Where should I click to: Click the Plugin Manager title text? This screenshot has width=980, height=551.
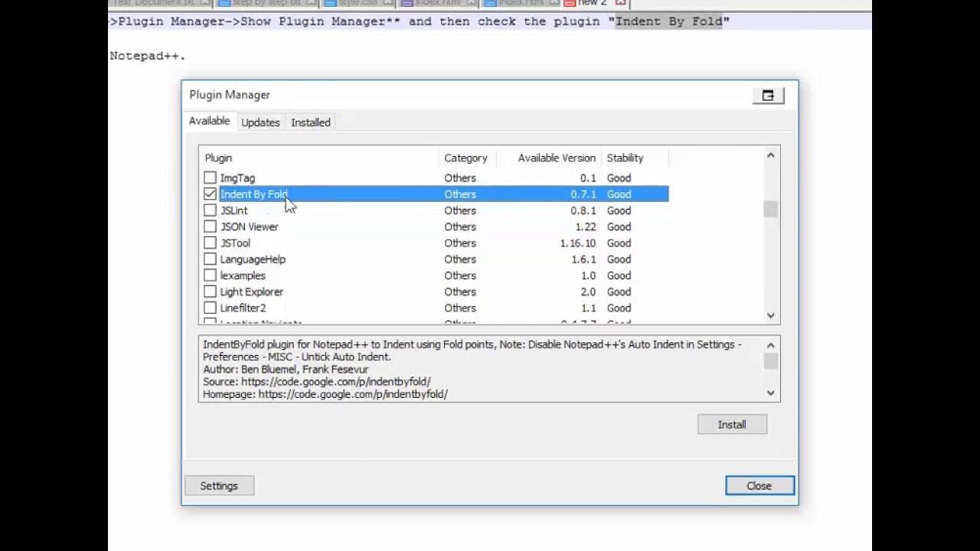230,95
